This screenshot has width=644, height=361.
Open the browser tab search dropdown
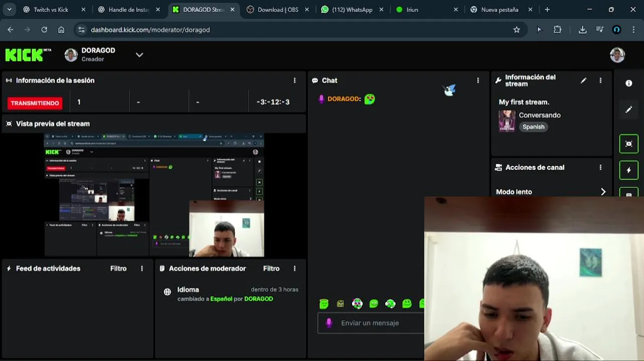[9, 10]
